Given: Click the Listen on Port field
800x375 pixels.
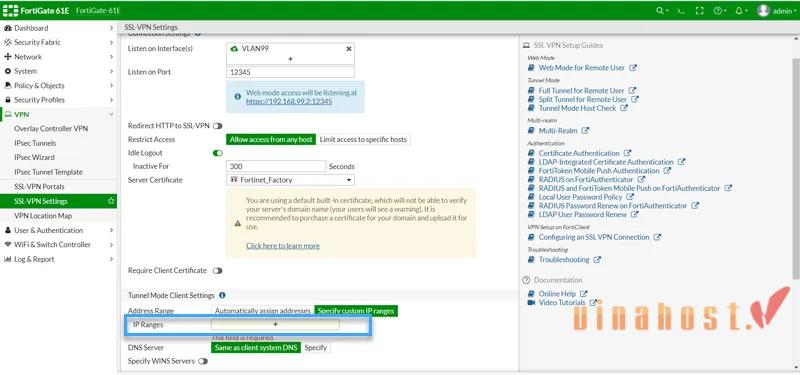Looking at the screenshot, I should point(290,72).
